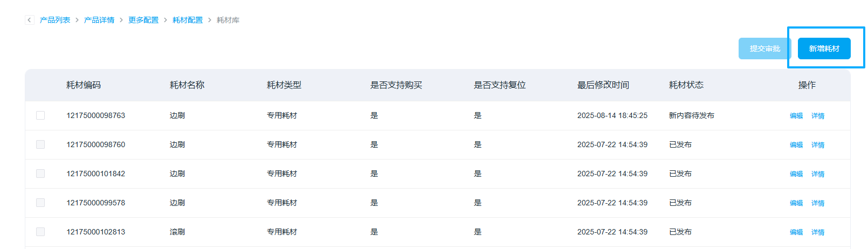Screen dimensions: 868x249
Task: Click 编辑 on row 12175000098760
Action: (x=796, y=145)
